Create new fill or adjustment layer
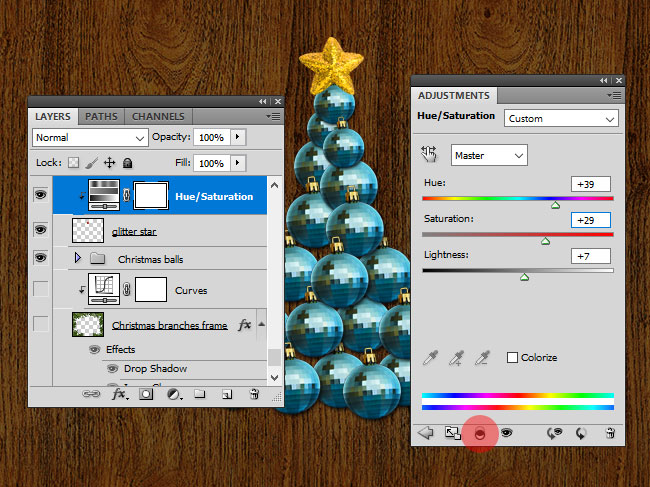This screenshot has height=487, width=650. click(x=174, y=394)
